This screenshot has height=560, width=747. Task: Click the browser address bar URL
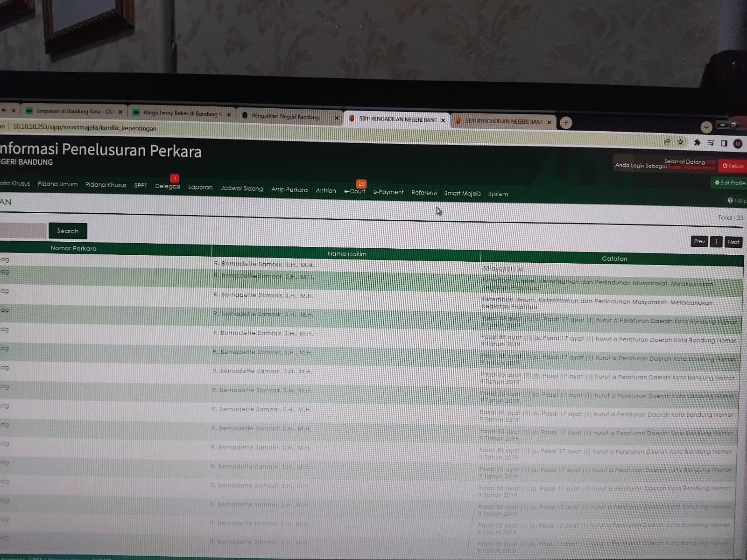(x=85, y=128)
